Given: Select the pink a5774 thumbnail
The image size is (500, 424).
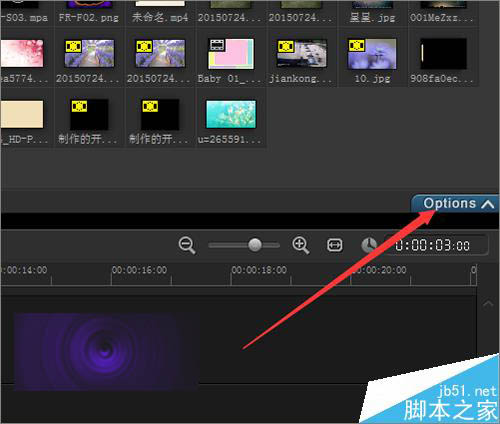Looking at the screenshot, I should [x=22, y=53].
